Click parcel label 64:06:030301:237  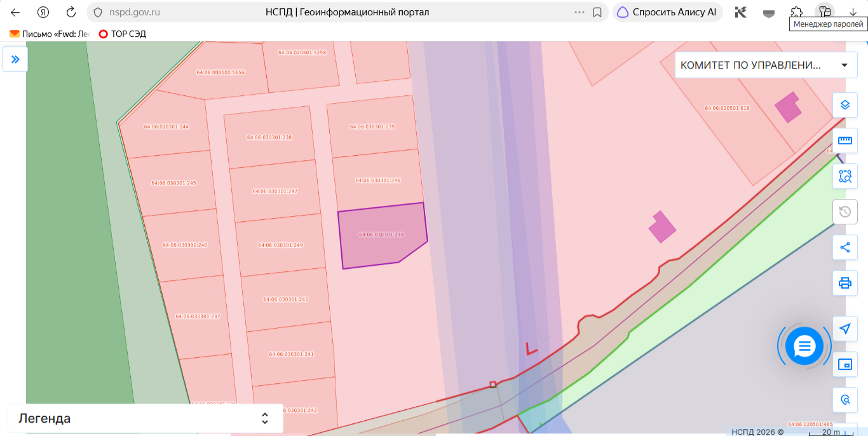pos(198,317)
